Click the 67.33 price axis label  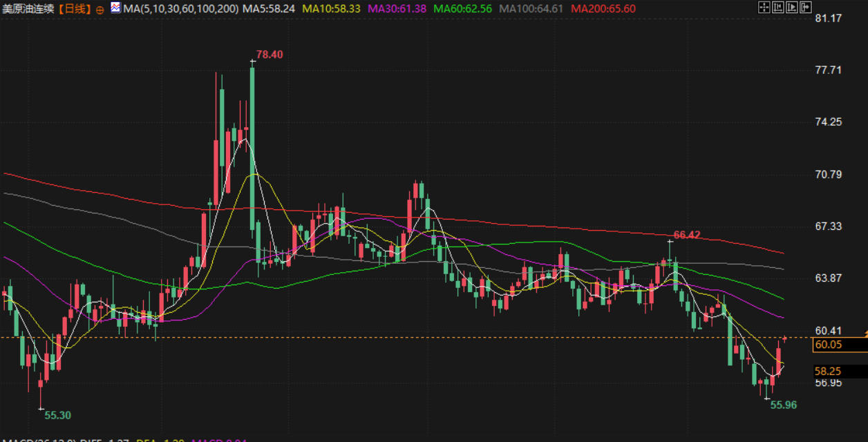829,226
